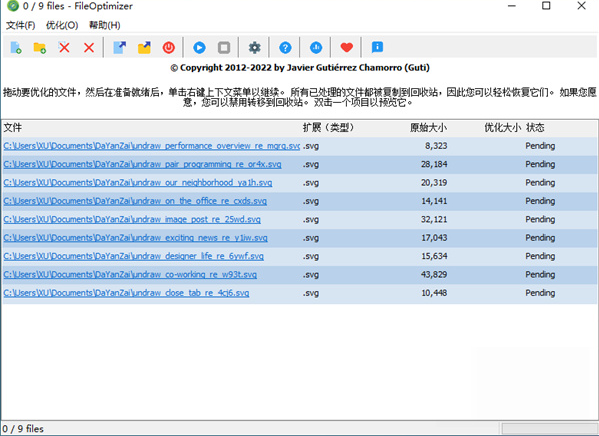Select the original size cell 10,448
This screenshot has width=599, height=436.
tap(434, 293)
